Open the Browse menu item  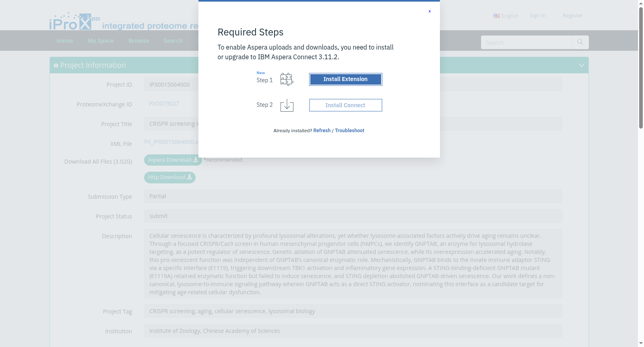(139, 41)
